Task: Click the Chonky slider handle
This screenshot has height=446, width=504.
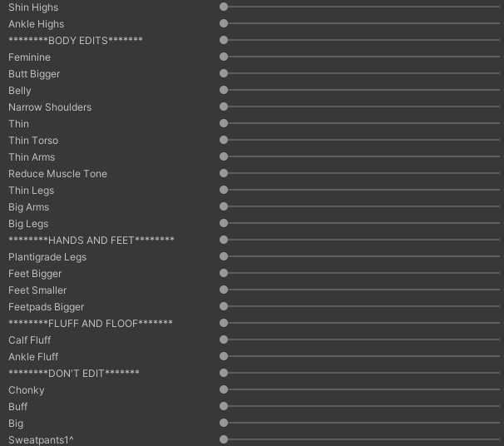Action: [x=224, y=389]
